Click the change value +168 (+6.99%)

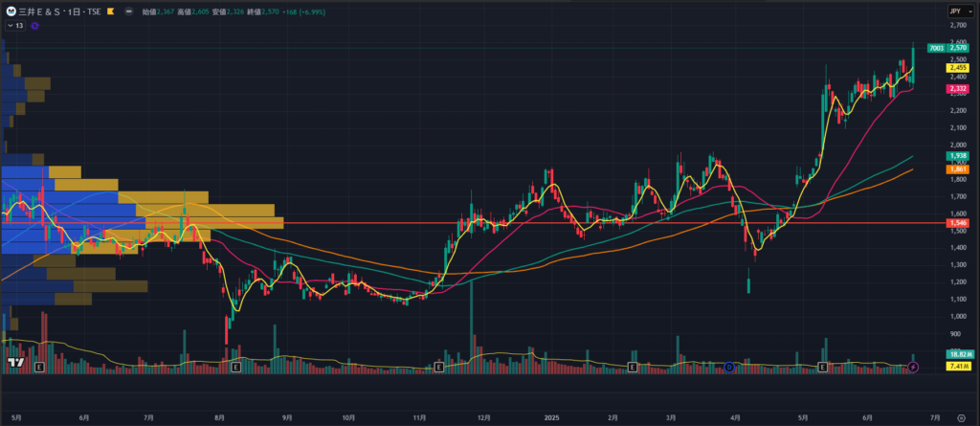click(x=303, y=11)
